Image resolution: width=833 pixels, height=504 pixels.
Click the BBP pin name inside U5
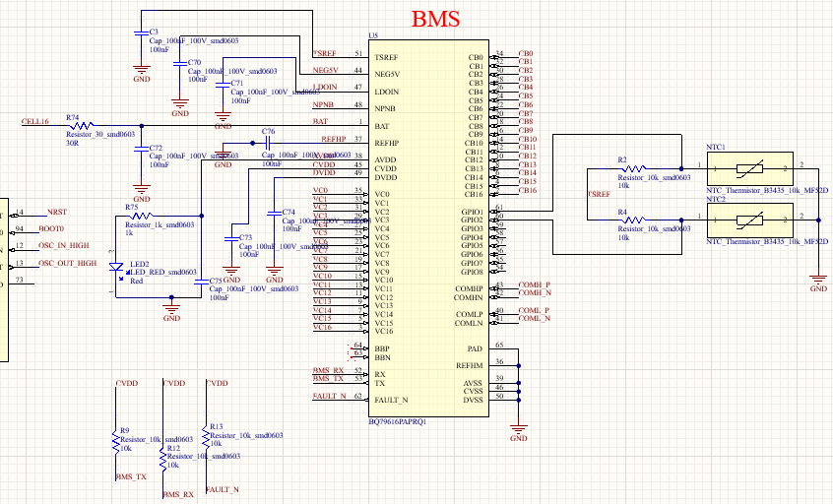pyautogui.click(x=382, y=348)
